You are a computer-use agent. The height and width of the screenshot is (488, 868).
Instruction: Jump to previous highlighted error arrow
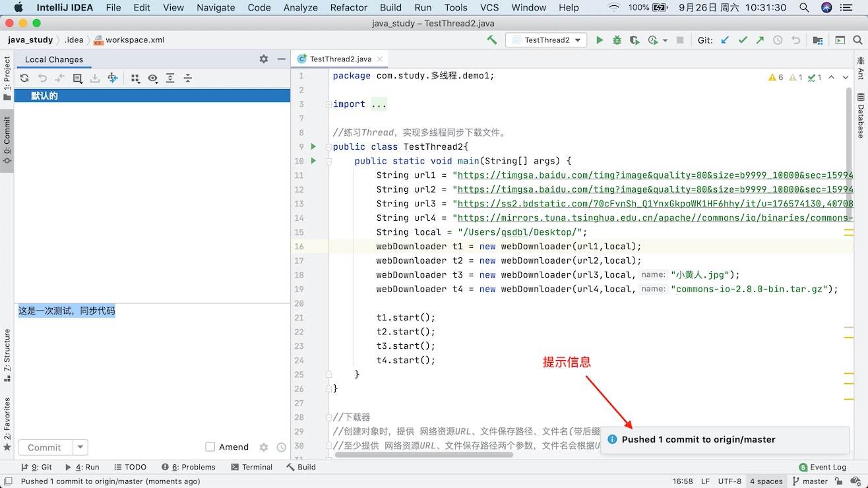(x=832, y=77)
